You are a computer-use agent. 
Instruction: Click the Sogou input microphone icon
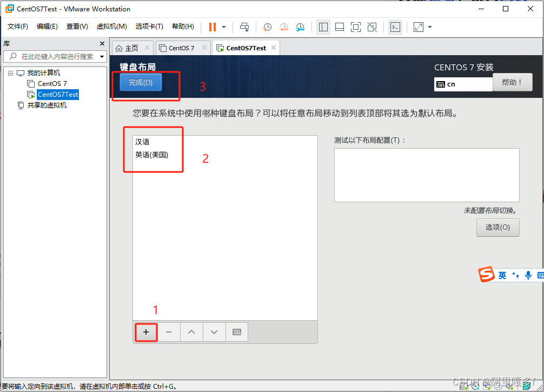pos(528,275)
